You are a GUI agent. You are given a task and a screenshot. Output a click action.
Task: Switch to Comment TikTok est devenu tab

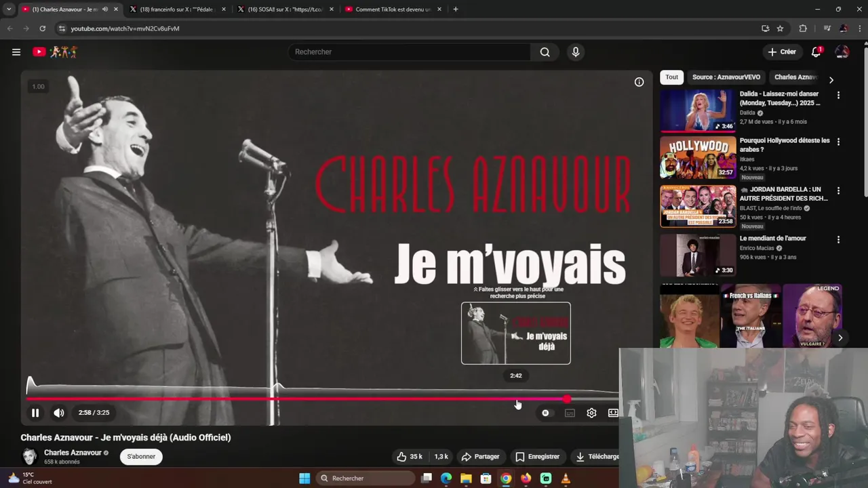(393, 9)
